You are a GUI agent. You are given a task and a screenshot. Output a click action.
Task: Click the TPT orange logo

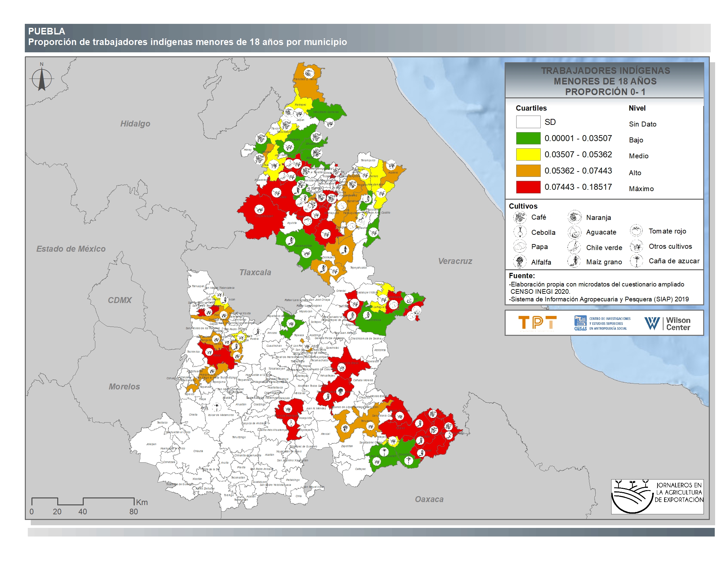[x=537, y=323]
